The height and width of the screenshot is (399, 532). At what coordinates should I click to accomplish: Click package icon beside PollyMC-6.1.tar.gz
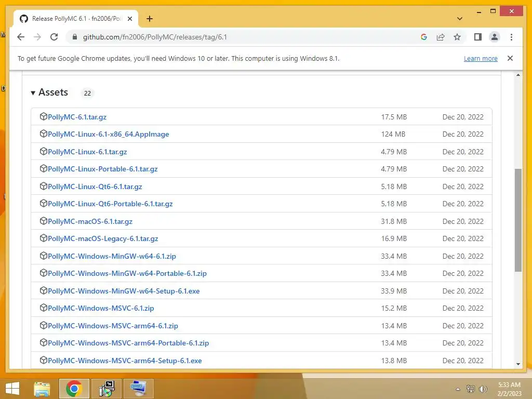pyautogui.click(x=44, y=116)
